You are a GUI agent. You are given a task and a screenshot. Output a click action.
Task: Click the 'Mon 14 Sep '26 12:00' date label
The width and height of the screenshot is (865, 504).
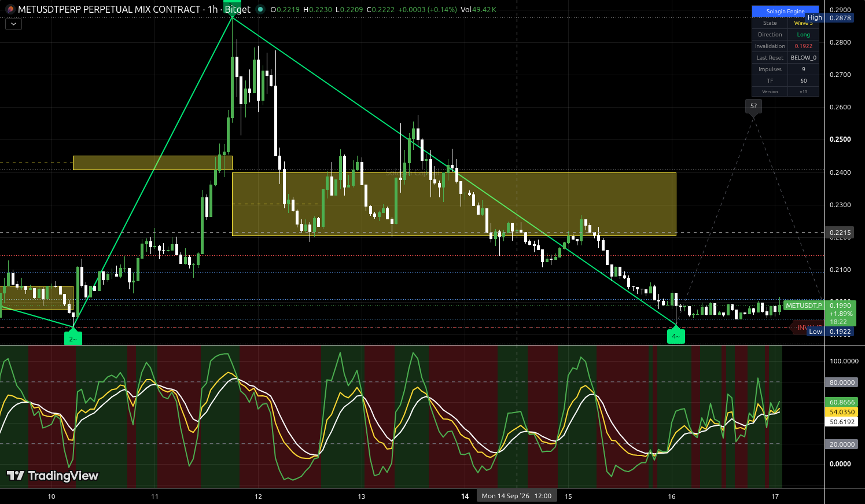(x=516, y=496)
